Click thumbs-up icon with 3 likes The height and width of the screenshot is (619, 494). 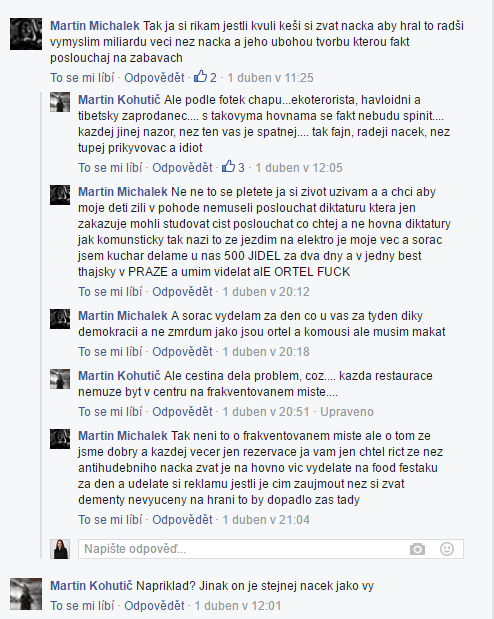pos(228,167)
